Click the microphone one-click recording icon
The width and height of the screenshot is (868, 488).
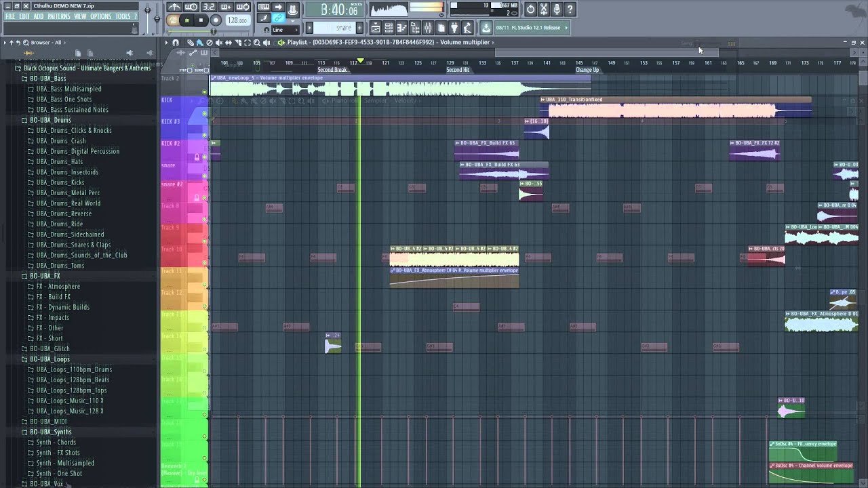(557, 9)
